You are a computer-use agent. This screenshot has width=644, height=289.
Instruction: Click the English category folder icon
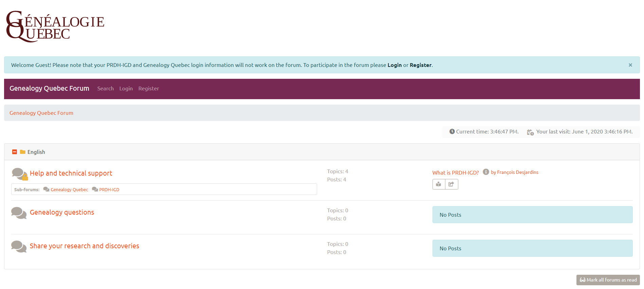point(23,152)
